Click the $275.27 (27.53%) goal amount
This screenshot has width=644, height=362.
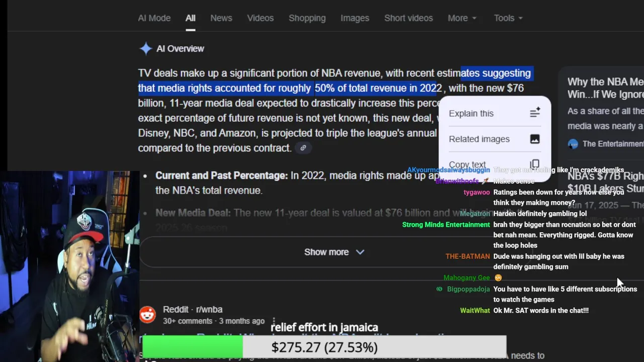325,347
